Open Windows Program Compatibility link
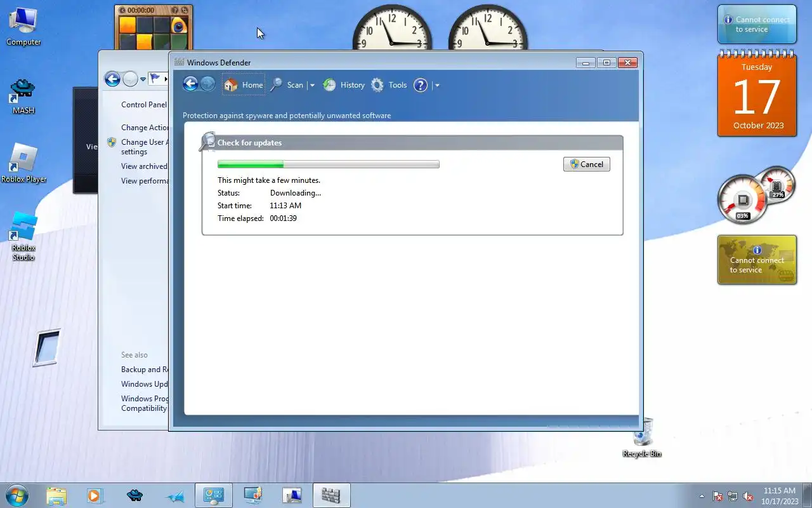The width and height of the screenshot is (812, 508). pos(145,403)
